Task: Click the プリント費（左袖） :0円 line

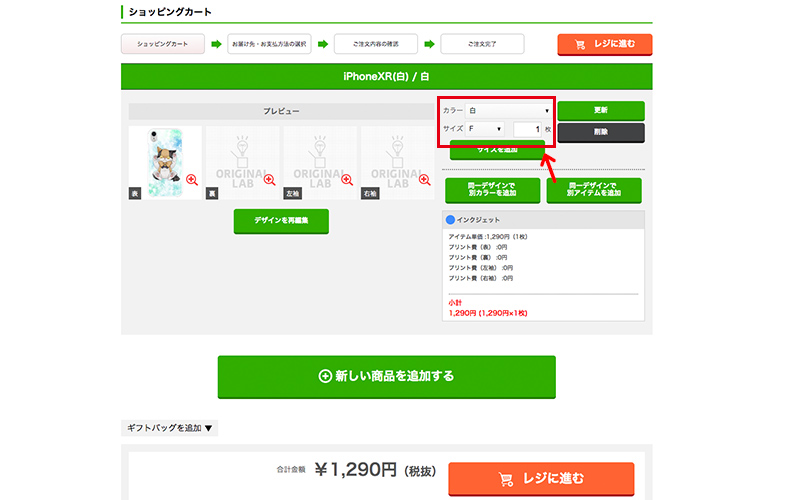Action: point(481,268)
